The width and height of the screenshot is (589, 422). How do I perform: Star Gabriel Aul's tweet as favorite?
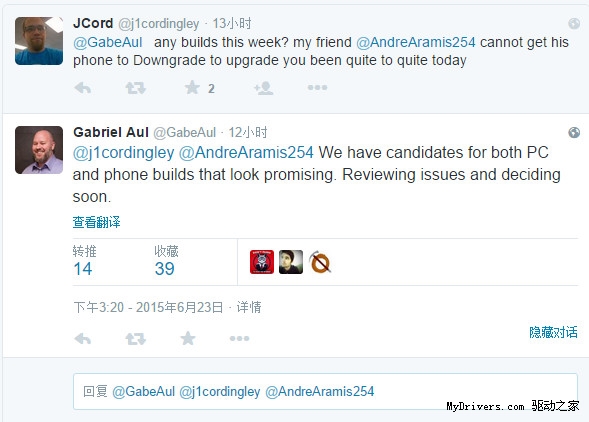(188, 338)
